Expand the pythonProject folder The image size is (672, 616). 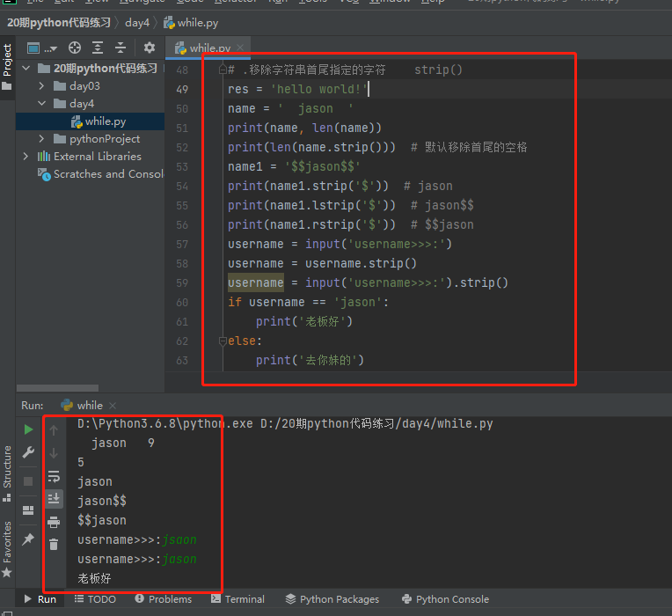[x=41, y=138]
